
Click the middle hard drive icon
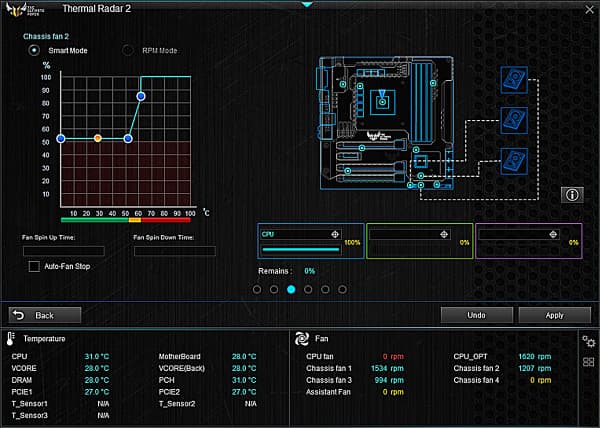click(x=514, y=120)
